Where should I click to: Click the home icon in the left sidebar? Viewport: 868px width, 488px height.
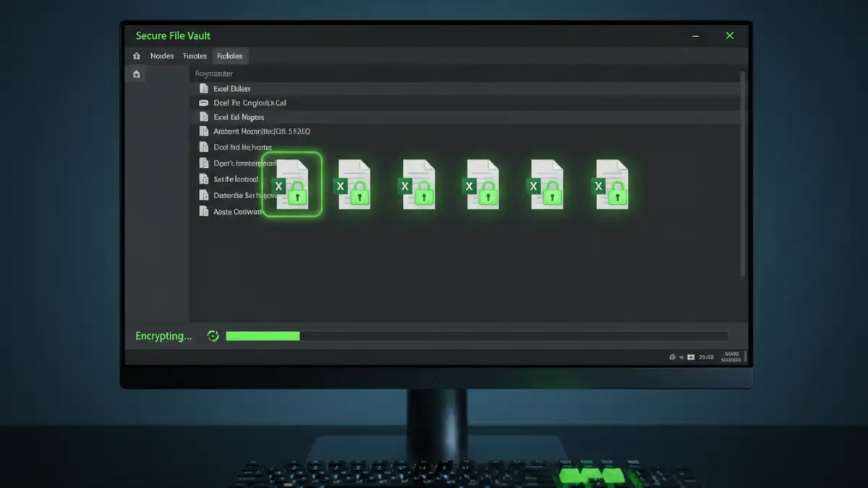coord(137,74)
